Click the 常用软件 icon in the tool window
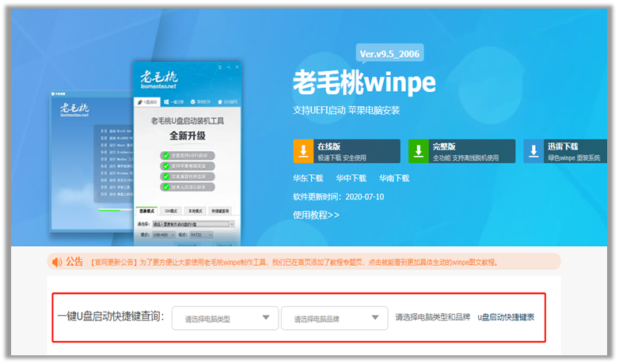This screenshot has width=619, height=364. pyautogui.click(x=193, y=102)
